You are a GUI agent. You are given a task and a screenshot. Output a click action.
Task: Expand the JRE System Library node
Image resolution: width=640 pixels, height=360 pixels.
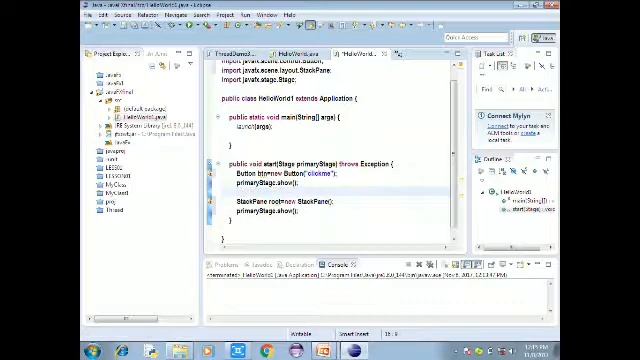[x=100, y=126]
